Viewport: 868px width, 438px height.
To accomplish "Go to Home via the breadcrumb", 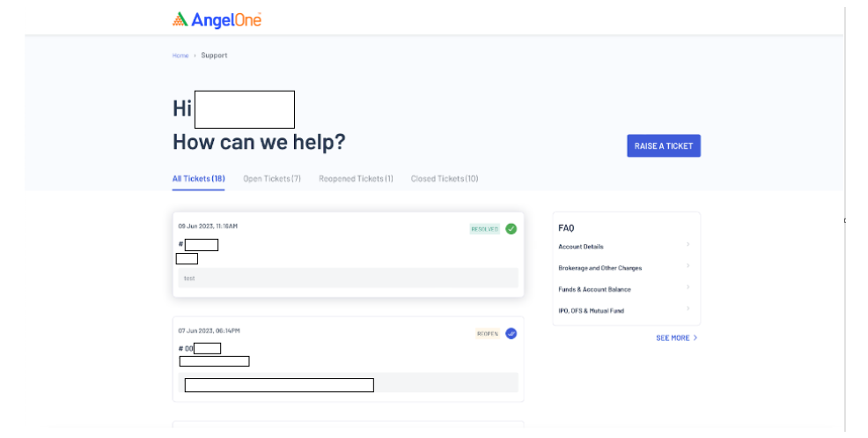I will 180,56.
